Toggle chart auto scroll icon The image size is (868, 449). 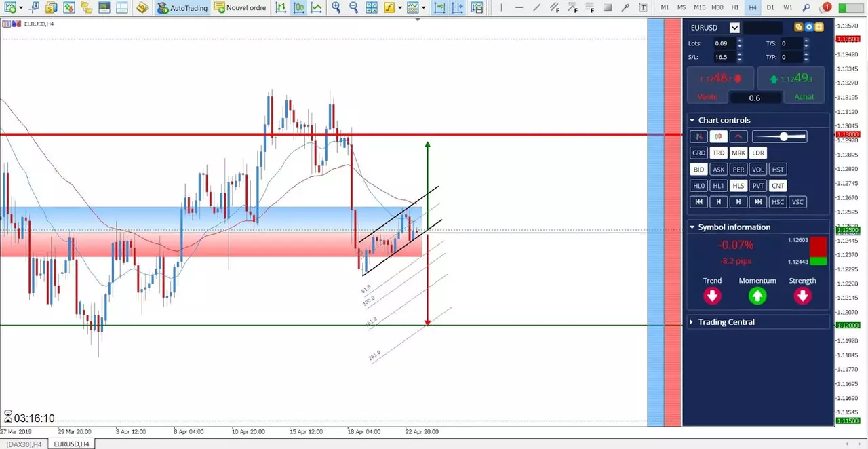[439, 7]
